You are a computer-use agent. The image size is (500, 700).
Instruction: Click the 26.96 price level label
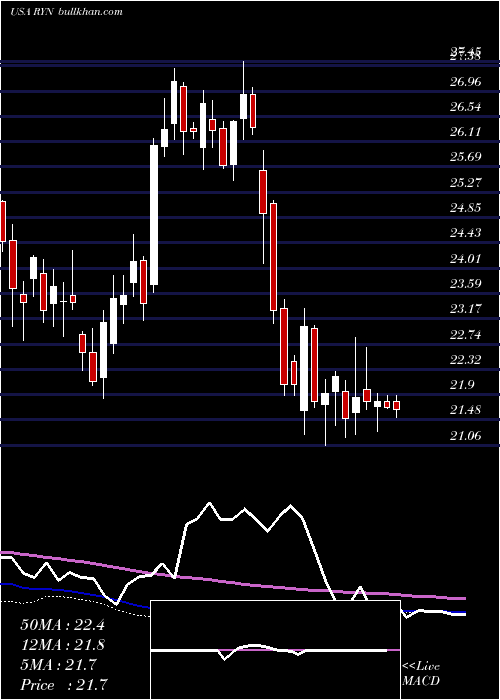click(x=466, y=82)
